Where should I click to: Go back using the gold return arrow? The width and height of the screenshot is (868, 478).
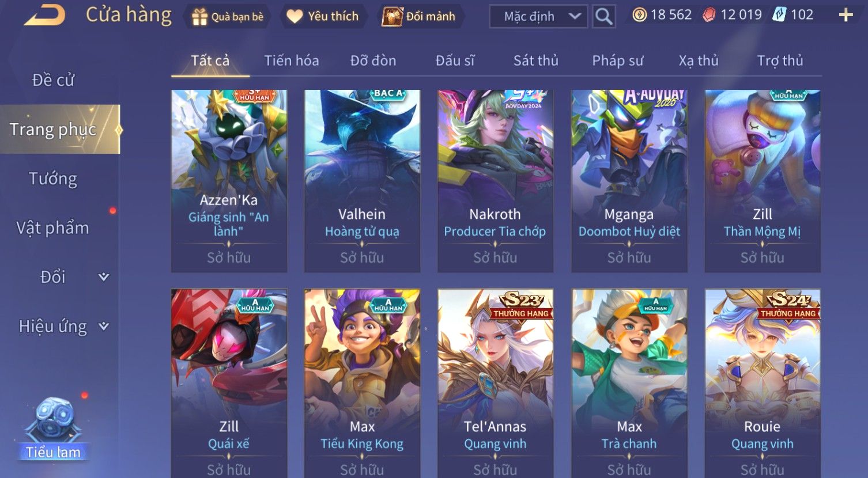click(x=44, y=15)
